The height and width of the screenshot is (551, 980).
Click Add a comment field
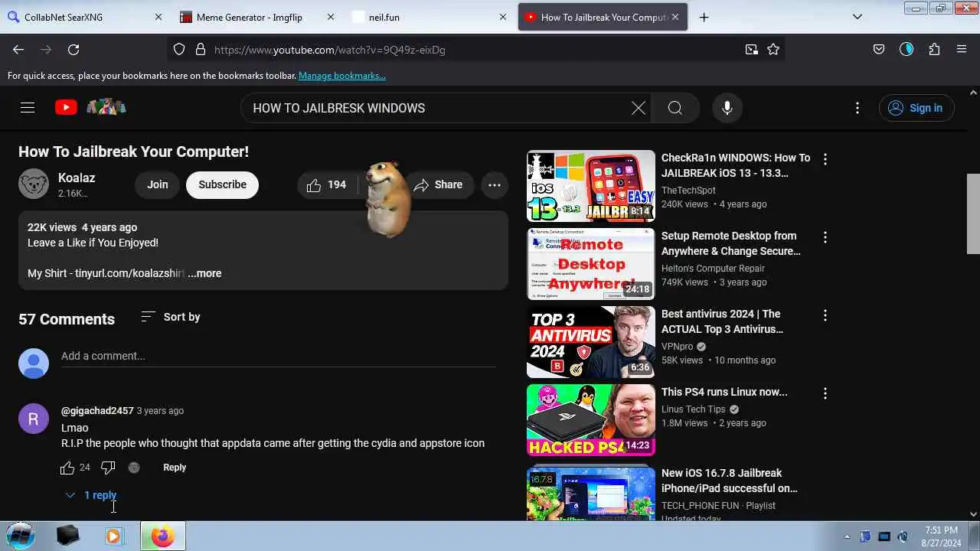point(279,356)
